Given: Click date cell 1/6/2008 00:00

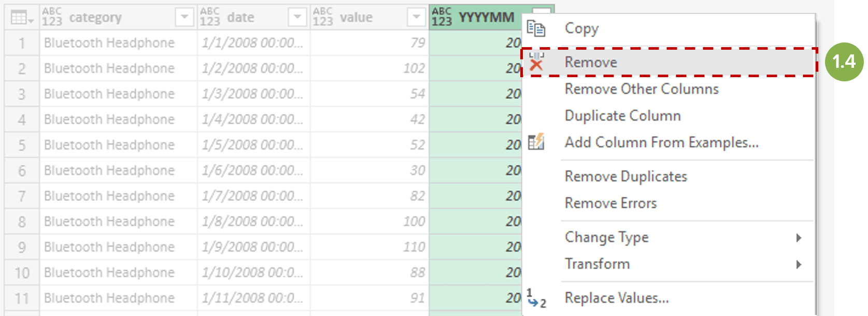Looking at the screenshot, I should (253, 170).
